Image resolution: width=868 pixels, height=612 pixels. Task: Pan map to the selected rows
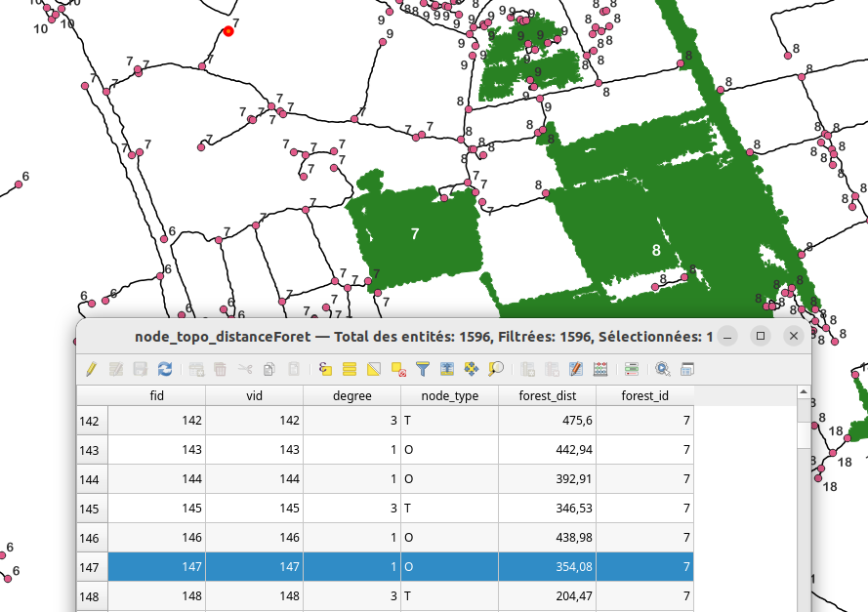tap(472, 369)
